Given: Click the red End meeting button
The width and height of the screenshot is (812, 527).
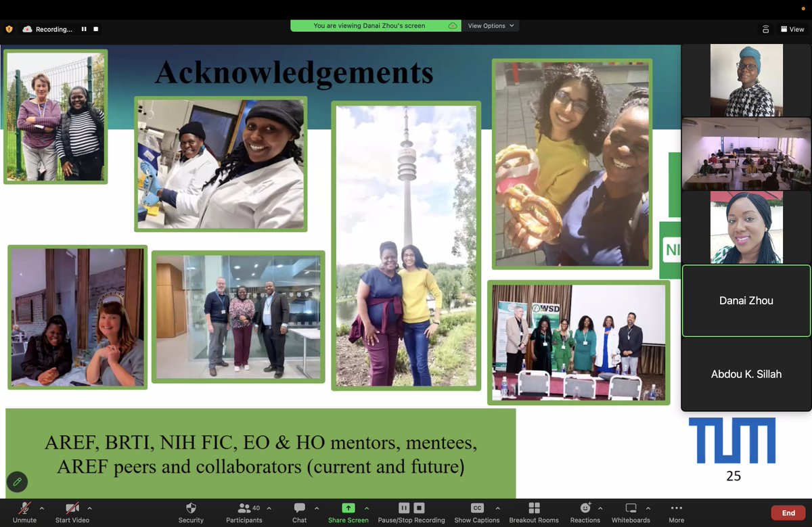Looking at the screenshot, I should [788, 513].
